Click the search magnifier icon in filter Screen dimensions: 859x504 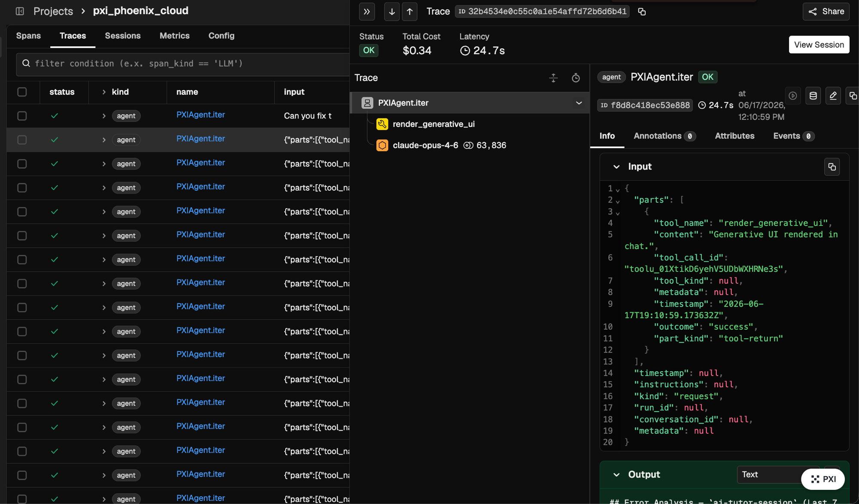(26, 64)
